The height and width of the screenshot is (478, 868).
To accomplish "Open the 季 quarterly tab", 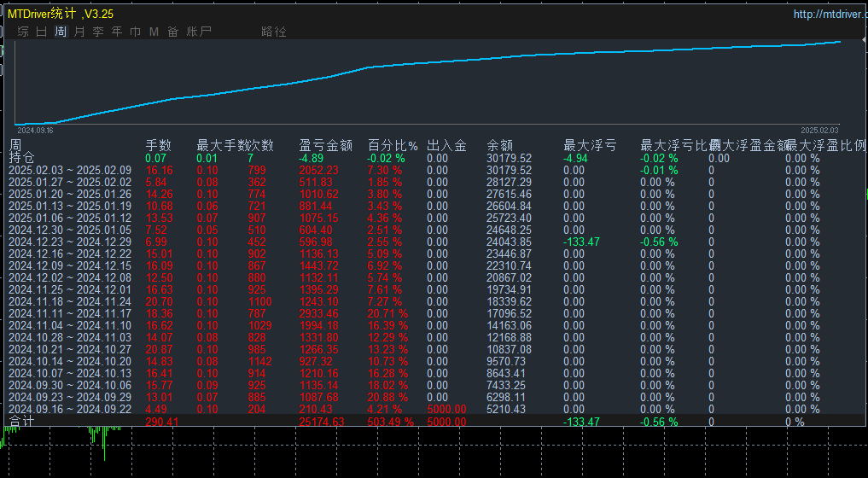I will click(98, 32).
